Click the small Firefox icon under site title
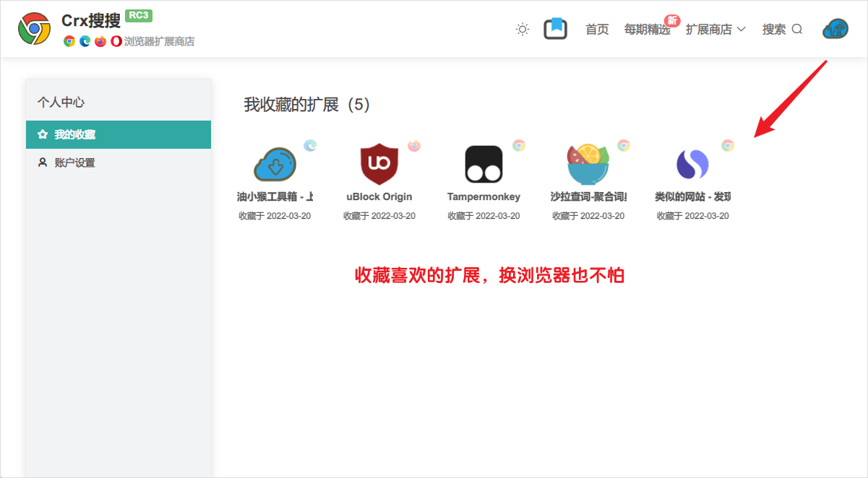Image resolution: width=868 pixels, height=478 pixels. 100,41
